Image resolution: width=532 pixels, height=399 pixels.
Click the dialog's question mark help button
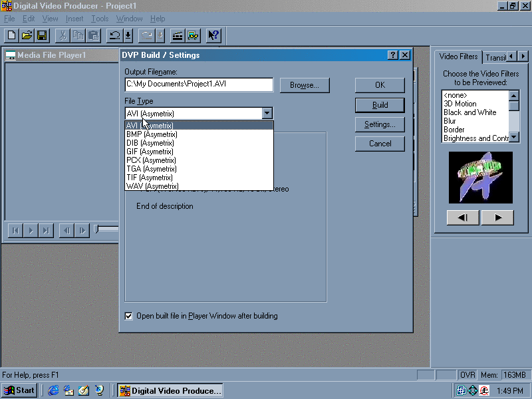click(x=393, y=55)
